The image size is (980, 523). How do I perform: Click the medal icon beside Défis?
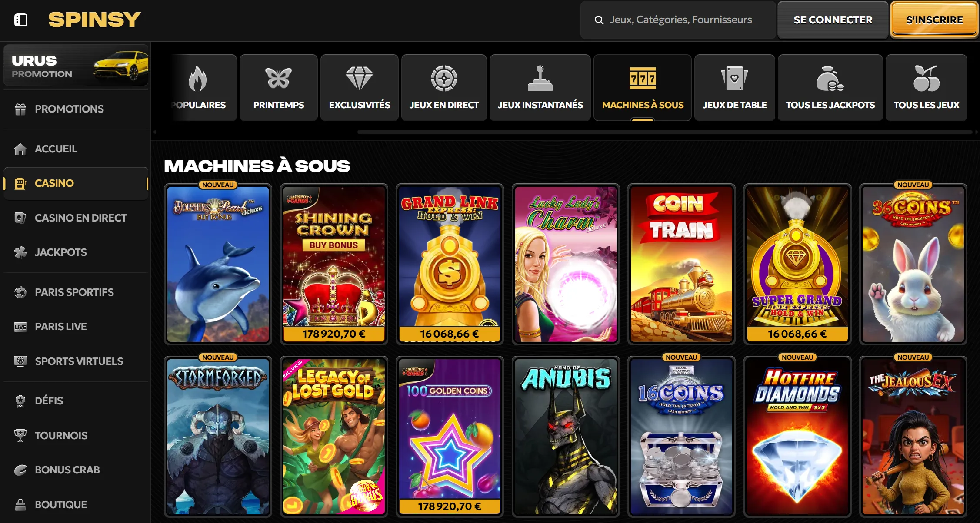20,401
